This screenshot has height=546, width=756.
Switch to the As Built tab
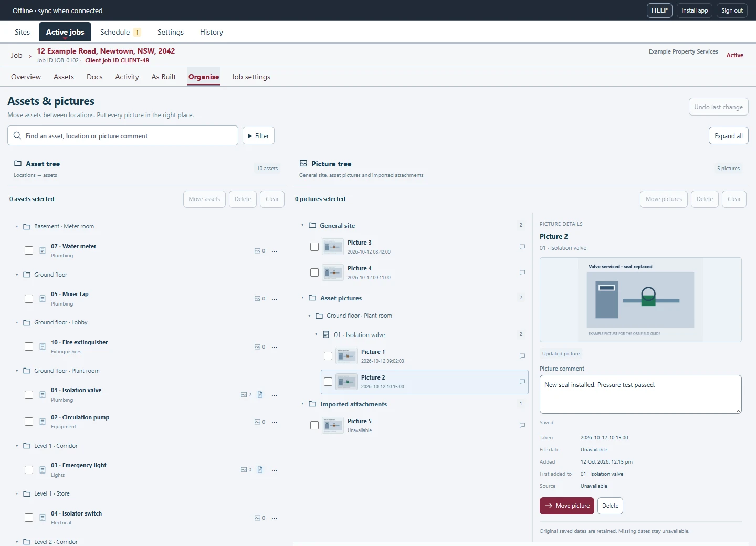coord(164,77)
